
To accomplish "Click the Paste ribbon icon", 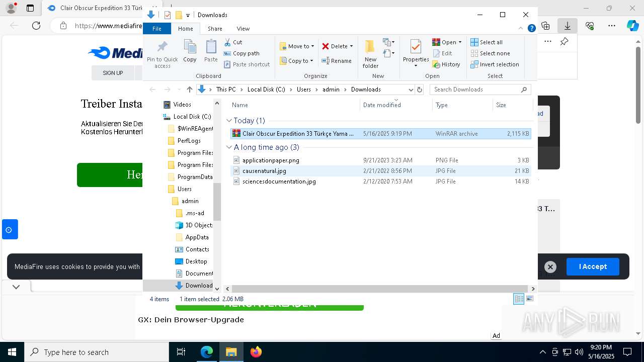I will [211, 51].
